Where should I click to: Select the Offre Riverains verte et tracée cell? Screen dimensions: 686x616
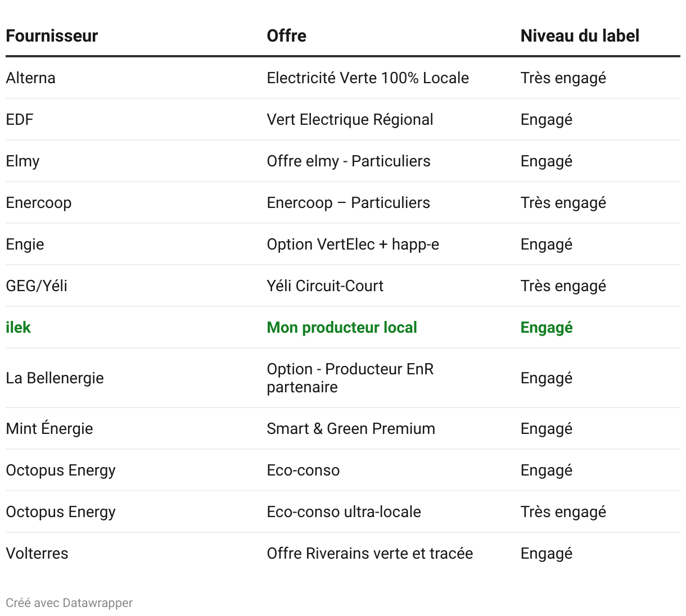click(369, 554)
